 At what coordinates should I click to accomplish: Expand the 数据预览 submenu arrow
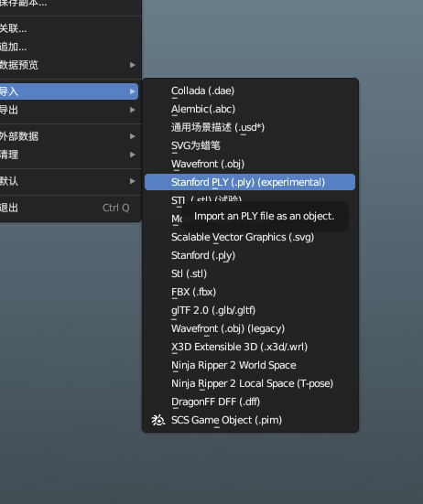click(x=132, y=65)
